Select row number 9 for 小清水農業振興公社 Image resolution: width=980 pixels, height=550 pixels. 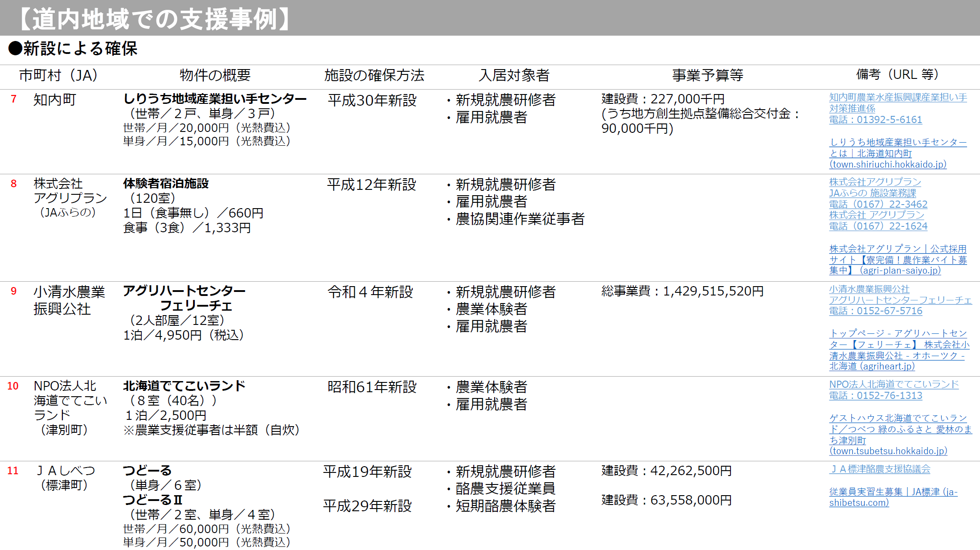14,292
